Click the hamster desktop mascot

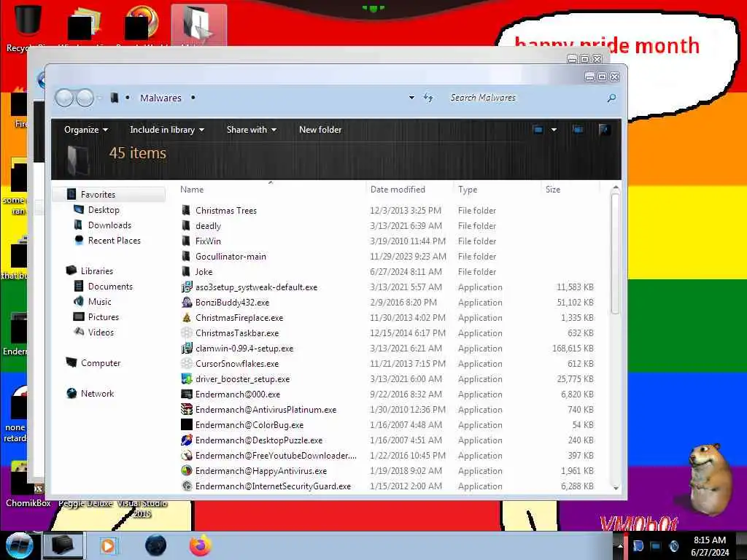[709, 478]
